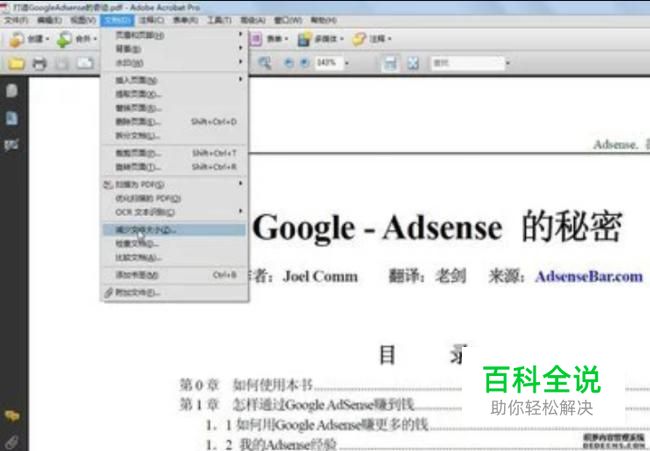Viewport: 650px width, 451px height.
Task: Click the Zoom Out round button
Action: (289, 63)
